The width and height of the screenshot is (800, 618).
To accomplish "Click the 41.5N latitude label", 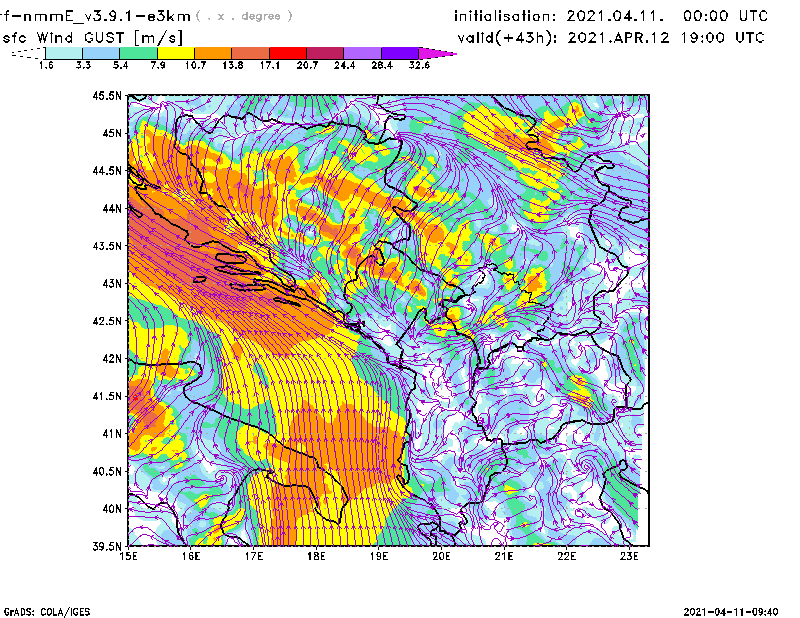I will pyautogui.click(x=107, y=396).
